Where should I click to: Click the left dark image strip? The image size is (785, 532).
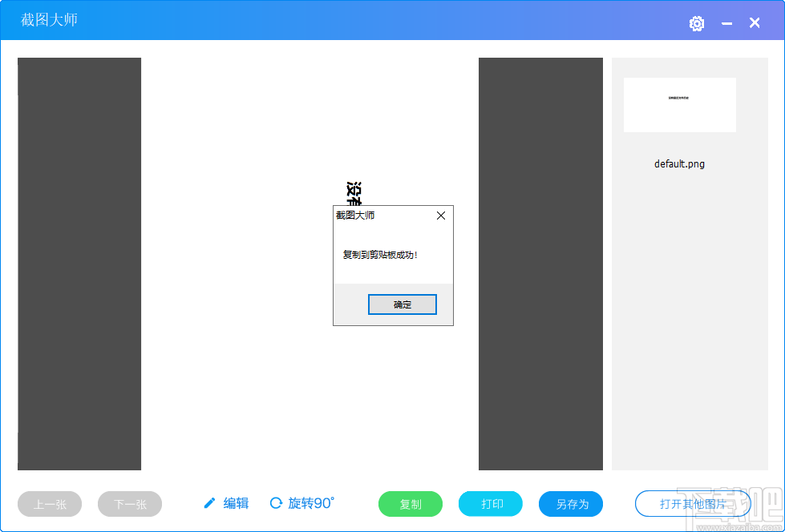tap(79, 264)
